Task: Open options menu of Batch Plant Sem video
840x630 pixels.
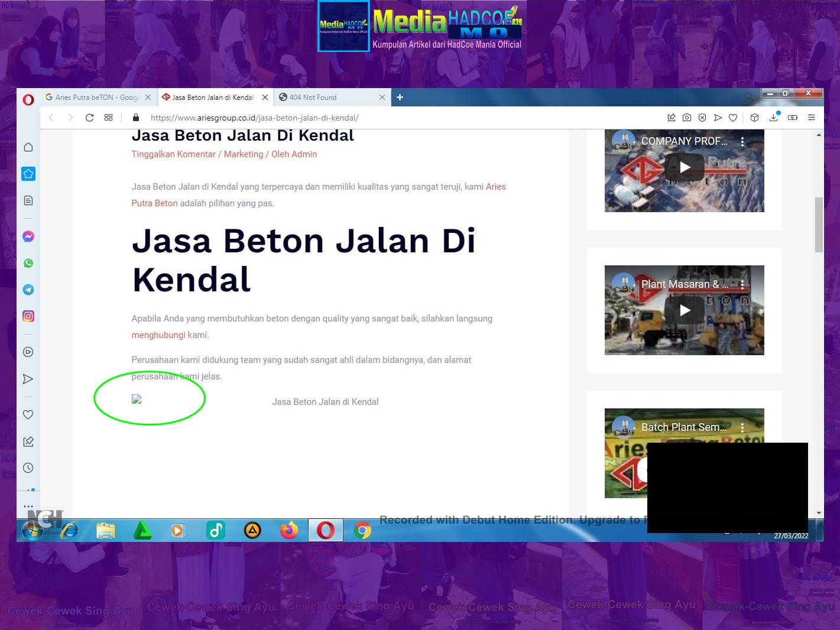Action: [x=742, y=427]
